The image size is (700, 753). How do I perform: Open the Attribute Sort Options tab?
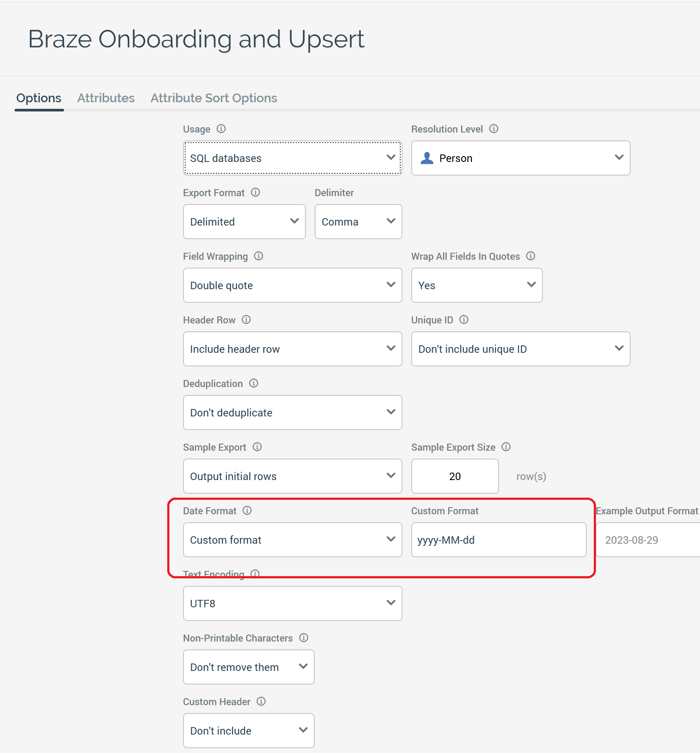point(214,98)
